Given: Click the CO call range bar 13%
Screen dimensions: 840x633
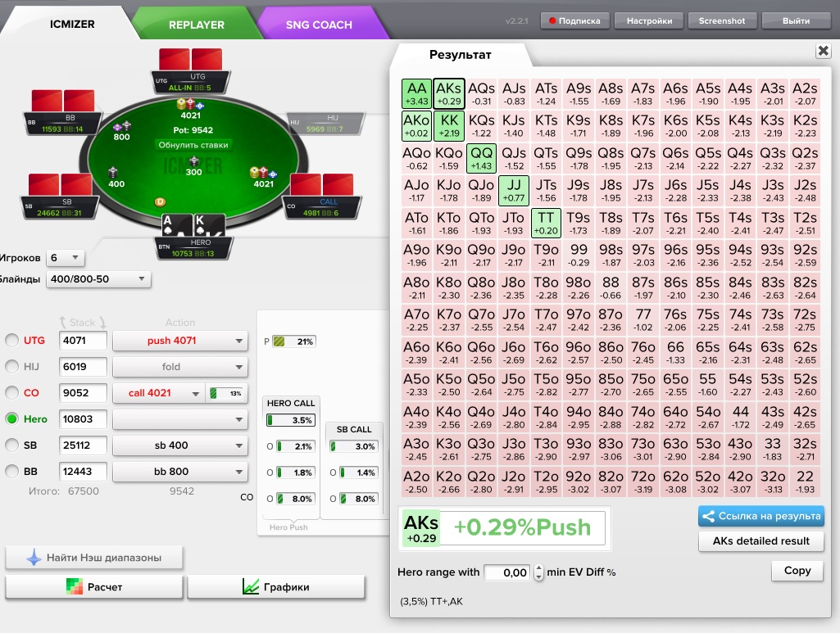Looking at the screenshot, I should click(x=227, y=393).
